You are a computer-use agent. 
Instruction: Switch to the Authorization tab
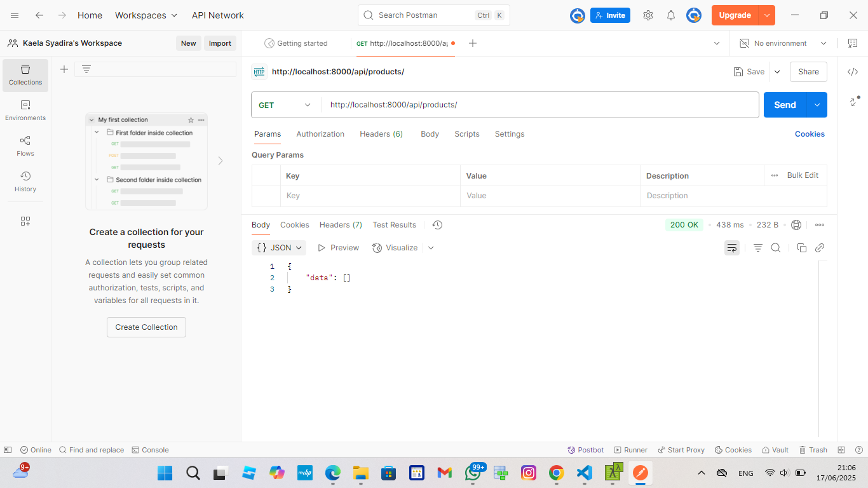(x=320, y=134)
